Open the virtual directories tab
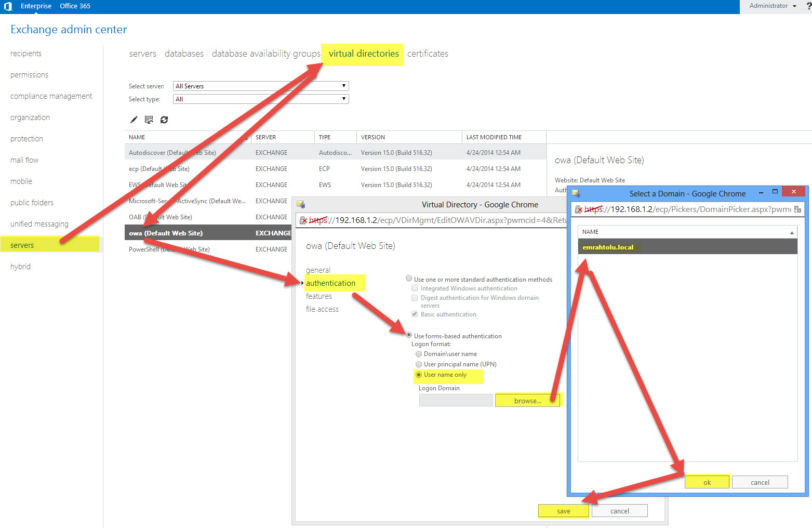812x528 pixels. point(364,54)
